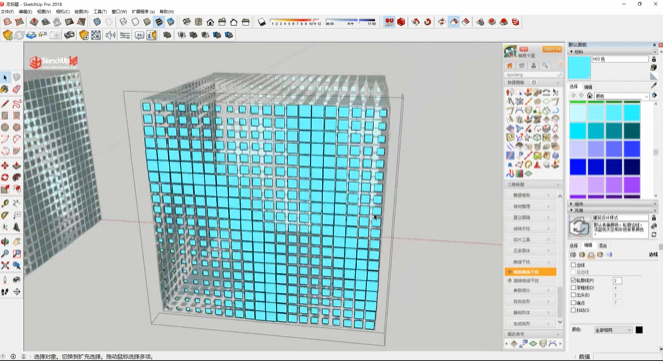This screenshot has width=663, height=361.
Task: Enable the 端点 endpoints checkbox
Action: point(573,303)
